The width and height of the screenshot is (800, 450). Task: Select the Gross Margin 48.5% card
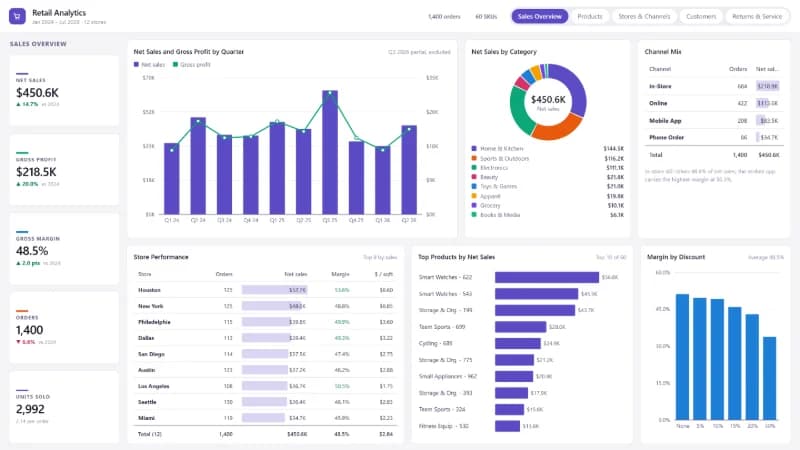(64, 249)
